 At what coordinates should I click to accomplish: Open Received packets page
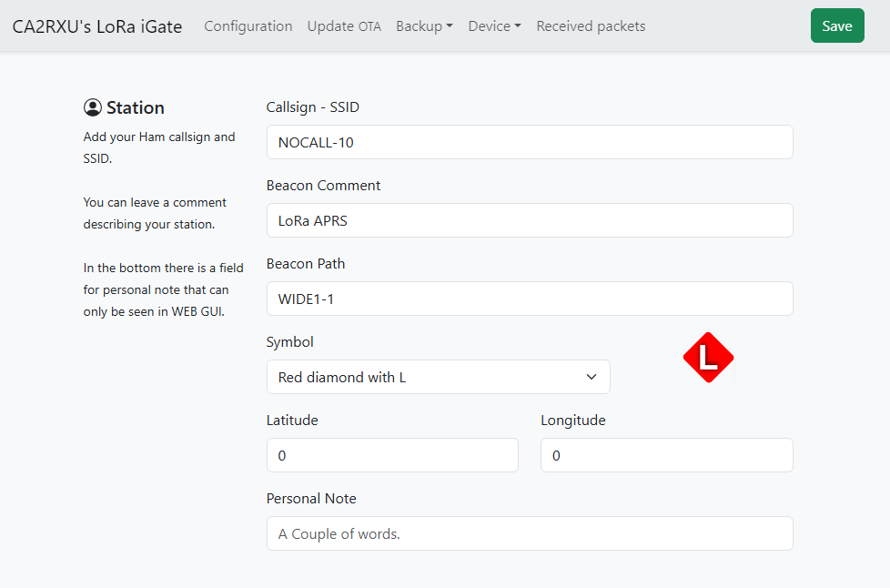(591, 26)
